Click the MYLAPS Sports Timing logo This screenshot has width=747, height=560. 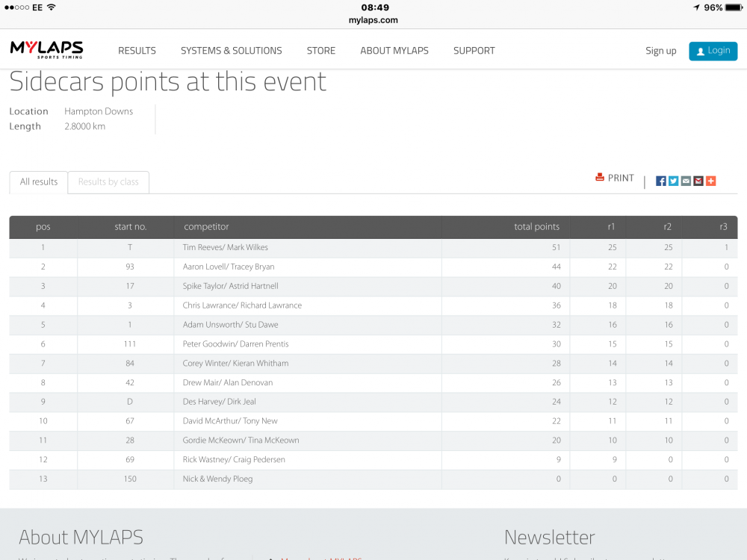(46, 50)
